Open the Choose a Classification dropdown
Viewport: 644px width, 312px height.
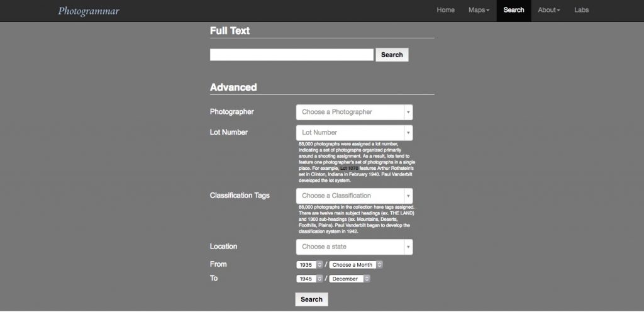coord(350,196)
